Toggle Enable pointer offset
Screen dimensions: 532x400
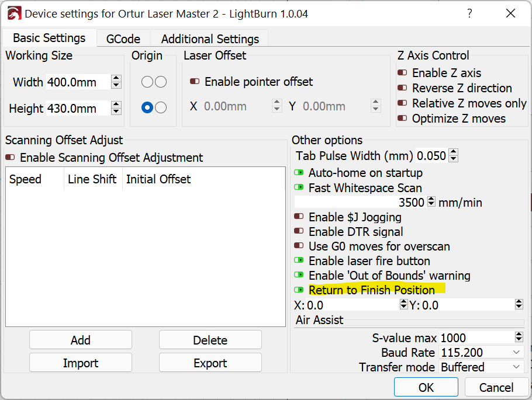[195, 81]
